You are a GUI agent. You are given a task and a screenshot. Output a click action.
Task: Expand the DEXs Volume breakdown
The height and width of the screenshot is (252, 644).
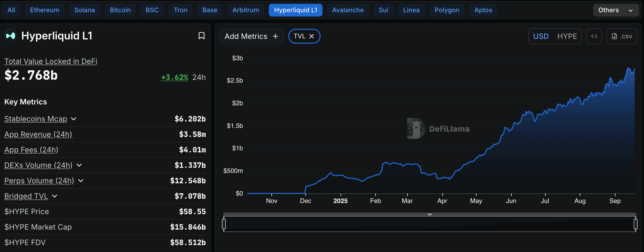point(79,165)
